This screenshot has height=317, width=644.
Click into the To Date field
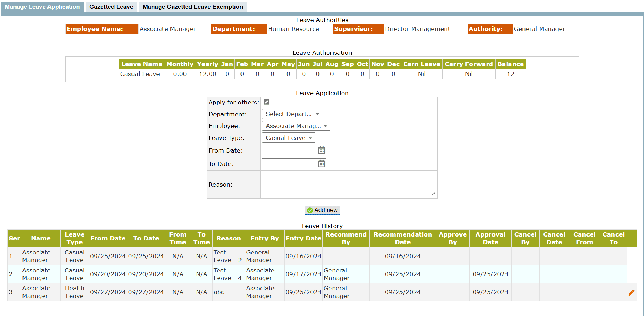[x=290, y=164]
